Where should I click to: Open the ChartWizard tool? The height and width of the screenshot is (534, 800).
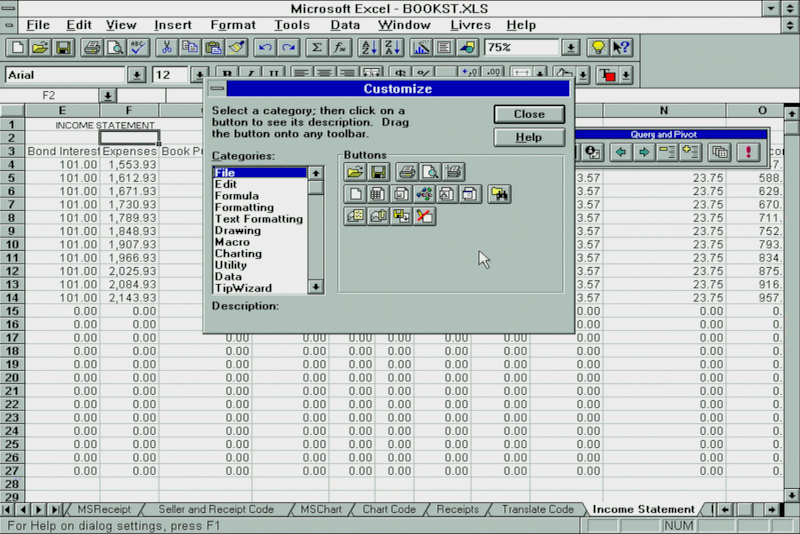(421, 47)
